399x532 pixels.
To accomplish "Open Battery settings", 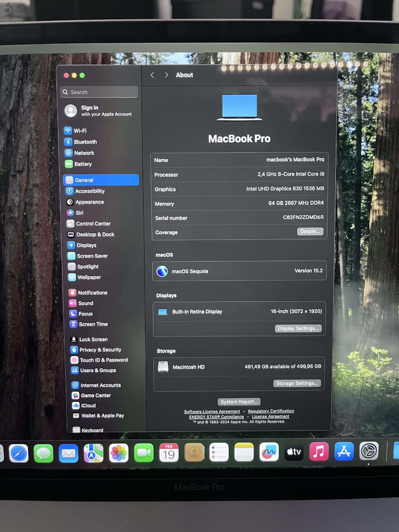I will (x=78, y=164).
